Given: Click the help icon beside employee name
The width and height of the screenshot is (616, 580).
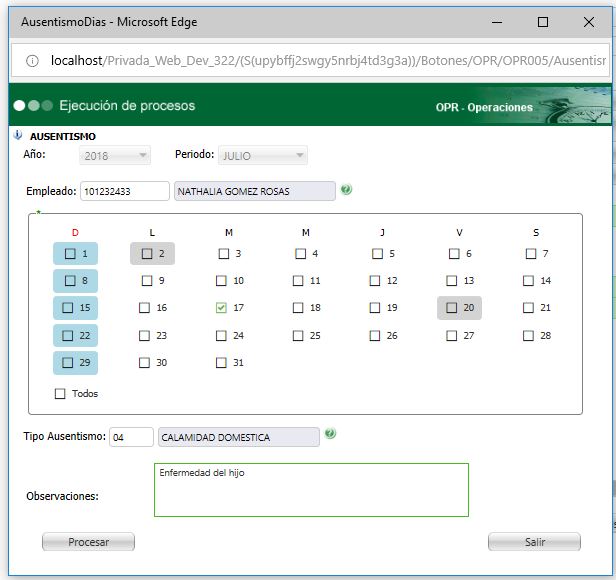Looking at the screenshot, I should coord(346,189).
